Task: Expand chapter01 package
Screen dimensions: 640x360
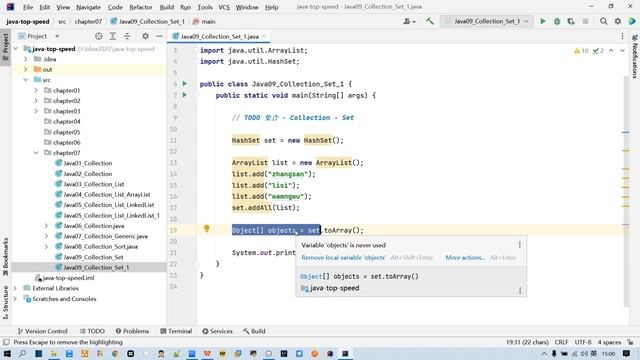Action: [36, 90]
